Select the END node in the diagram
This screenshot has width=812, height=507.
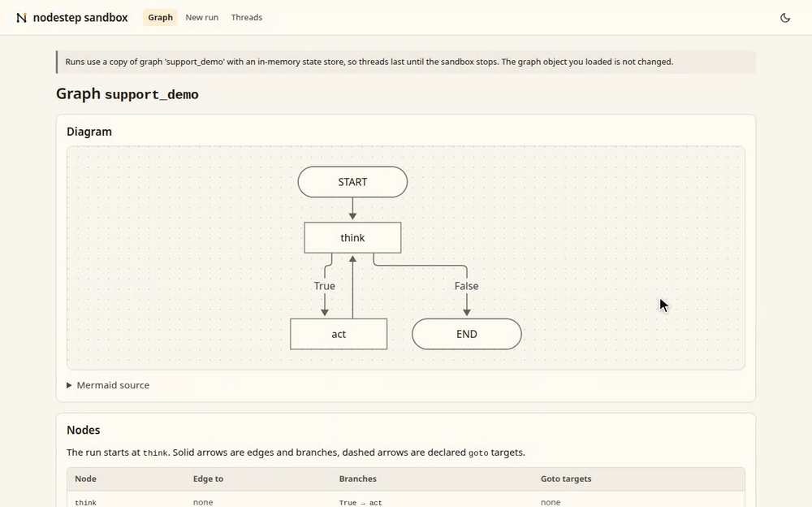click(467, 335)
